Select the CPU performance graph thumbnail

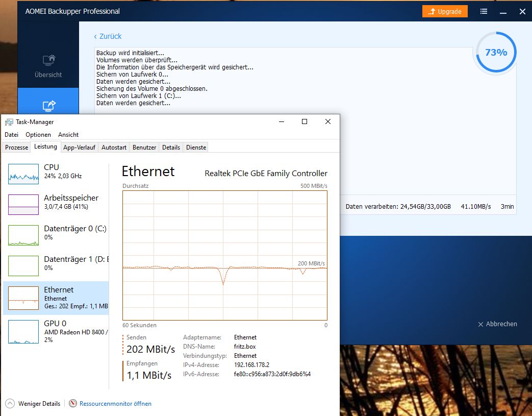click(23, 174)
